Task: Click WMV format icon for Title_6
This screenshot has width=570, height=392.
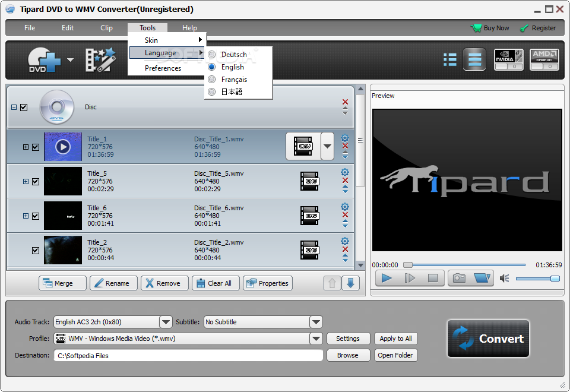Action: coord(309,216)
